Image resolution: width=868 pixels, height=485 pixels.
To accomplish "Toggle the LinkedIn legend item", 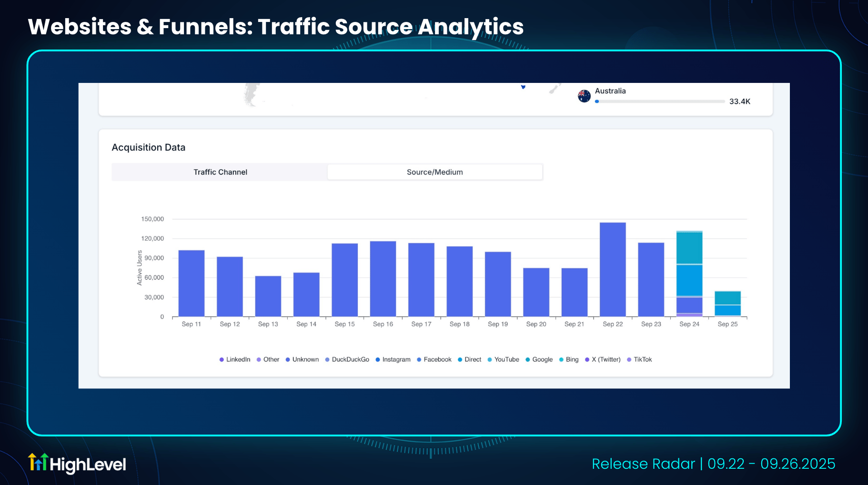I will (x=235, y=360).
